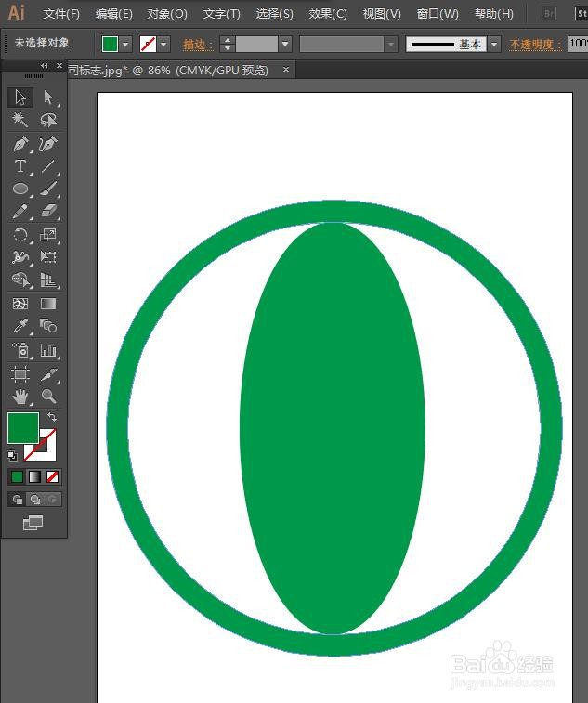Screen dimensions: 588x703
Task: Open the 选择(S) menu
Action: [274, 14]
